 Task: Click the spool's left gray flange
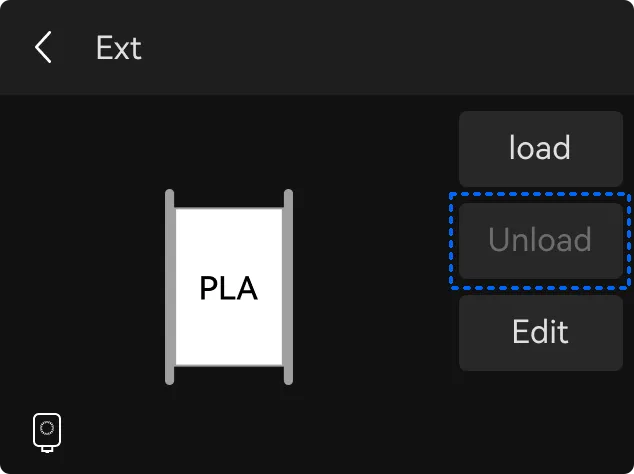170,287
